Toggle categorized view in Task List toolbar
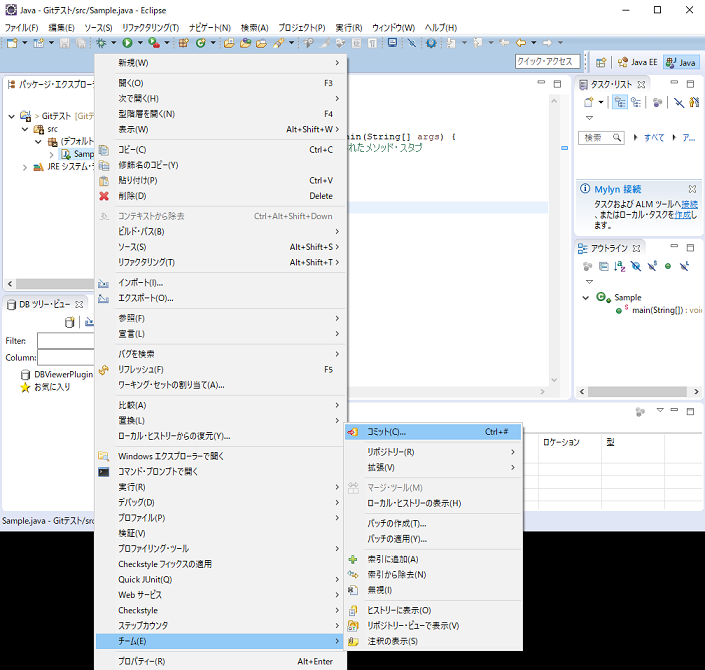 pos(620,102)
